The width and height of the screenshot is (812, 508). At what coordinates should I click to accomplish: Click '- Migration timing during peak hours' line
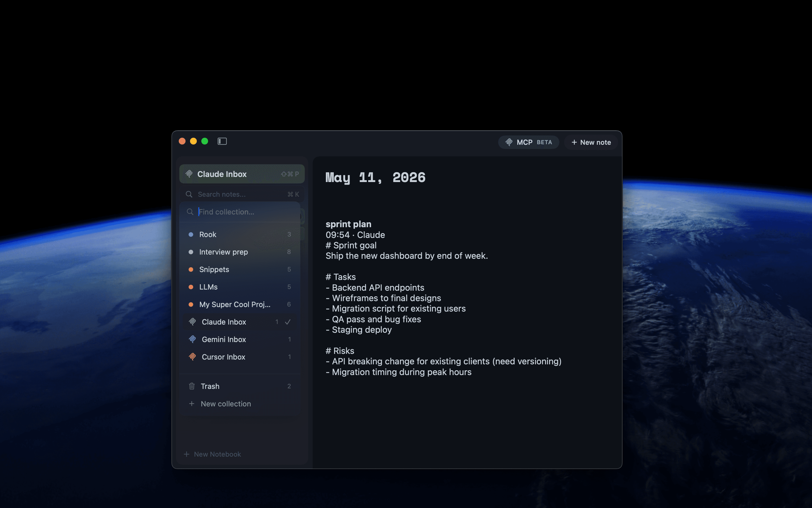398,372
